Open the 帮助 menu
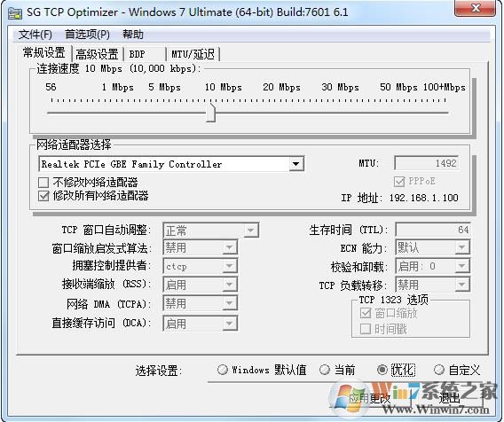 tap(133, 35)
